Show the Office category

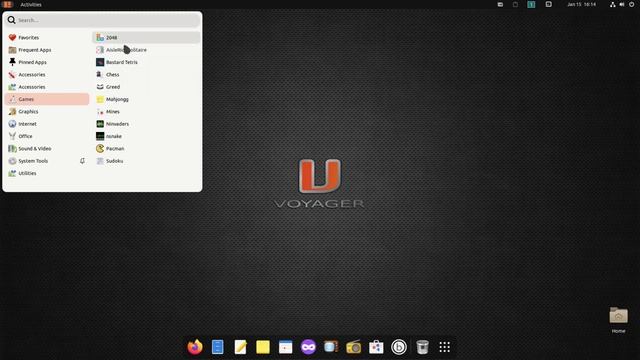(47, 136)
